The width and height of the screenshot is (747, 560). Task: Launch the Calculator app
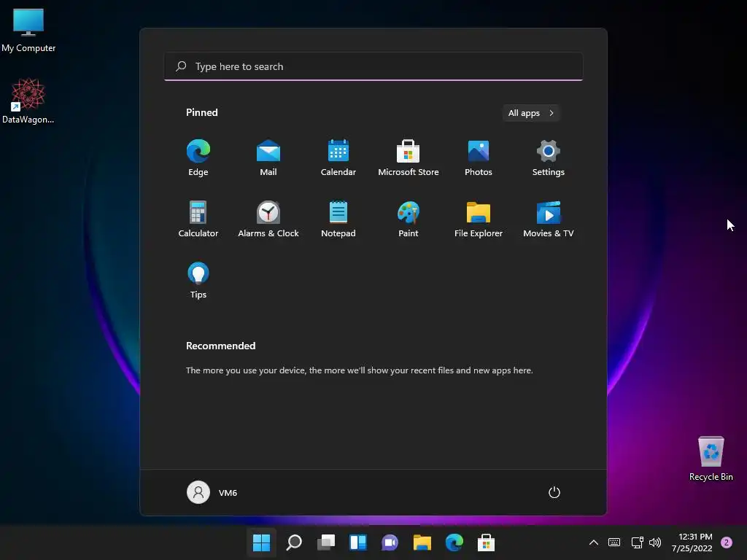point(198,219)
